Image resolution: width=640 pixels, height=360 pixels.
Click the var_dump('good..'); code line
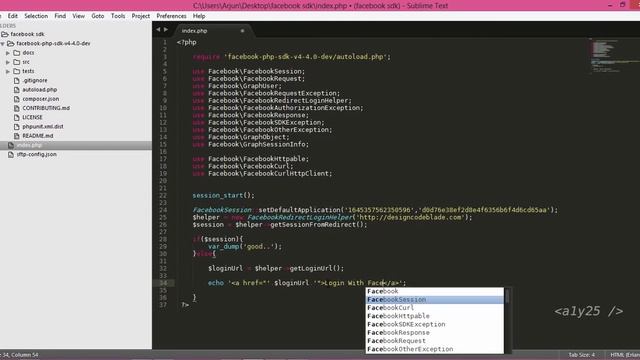pyautogui.click(x=244, y=247)
